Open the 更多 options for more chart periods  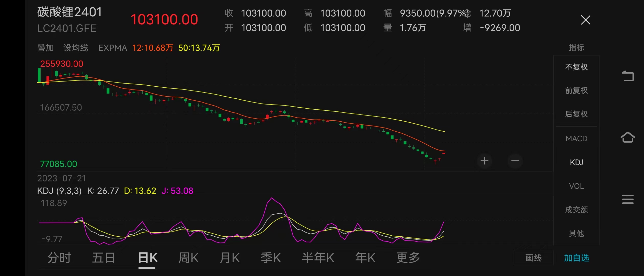tap(408, 258)
